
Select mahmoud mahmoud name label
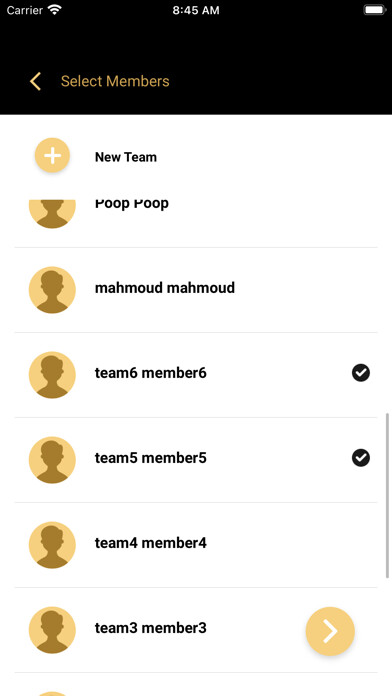tap(165, 288)
